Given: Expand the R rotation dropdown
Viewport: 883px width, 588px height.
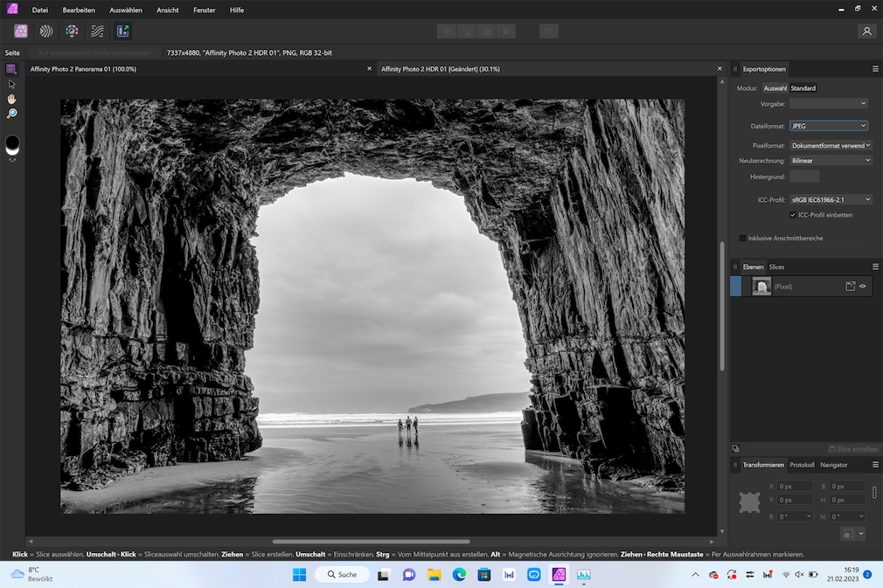Looking at the screenshot, I should pos(809,516).
